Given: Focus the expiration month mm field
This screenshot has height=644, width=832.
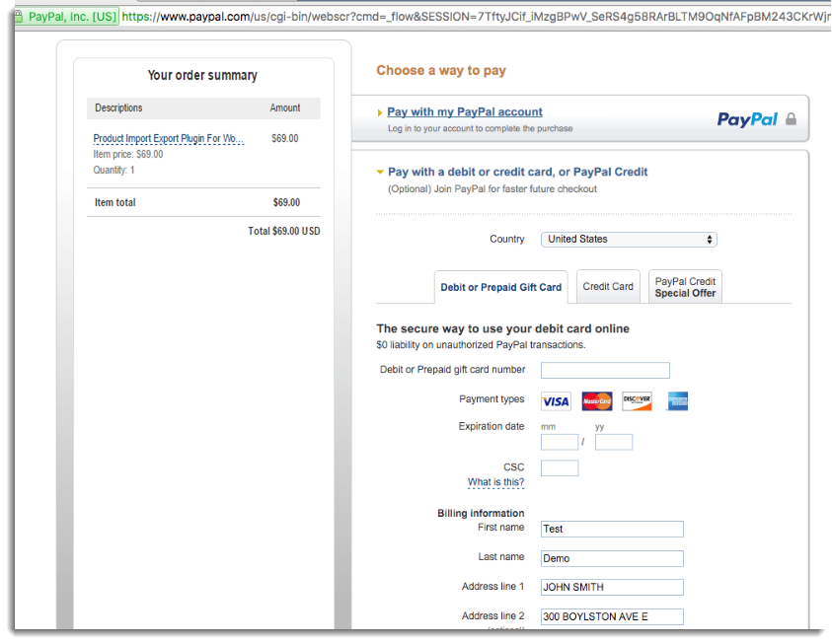Looking at the screenshot, I should pyautogui.click(x=560, y=442).
